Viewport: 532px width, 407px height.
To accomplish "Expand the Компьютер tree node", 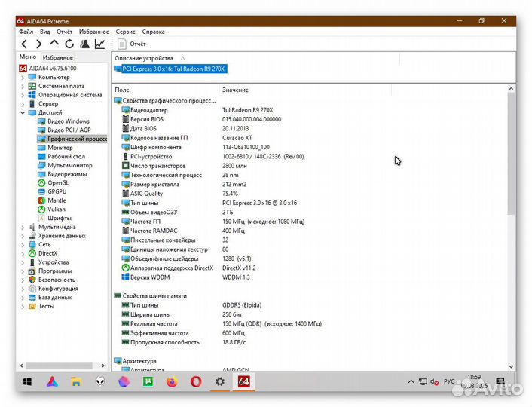I will (23, 78).
